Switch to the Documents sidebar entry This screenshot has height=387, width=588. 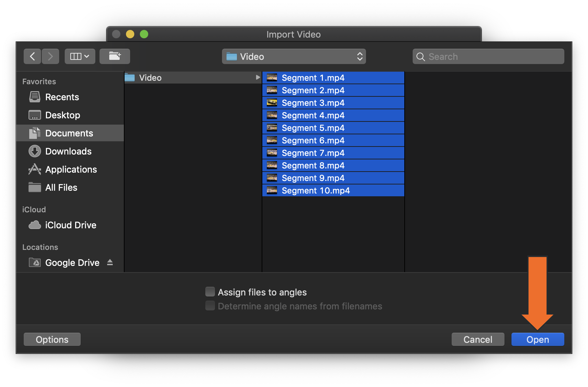(x=69, y=133)
